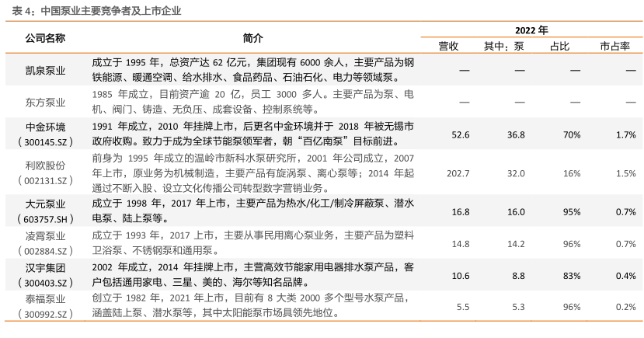This screenshot has width=644, height=338.
Task: Click pump revenue '32.0' for 利欧股份
Action: pyautogui.click(x=516, y=173)
